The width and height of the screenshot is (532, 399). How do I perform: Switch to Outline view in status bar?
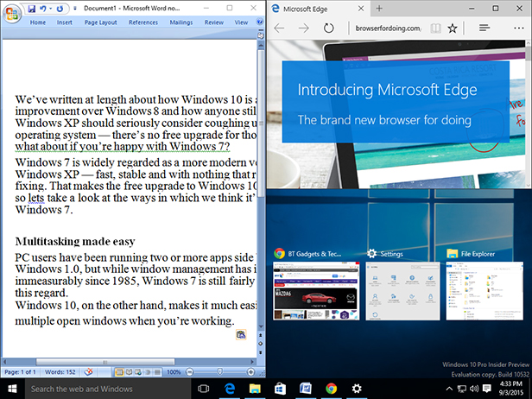[148, 372]
